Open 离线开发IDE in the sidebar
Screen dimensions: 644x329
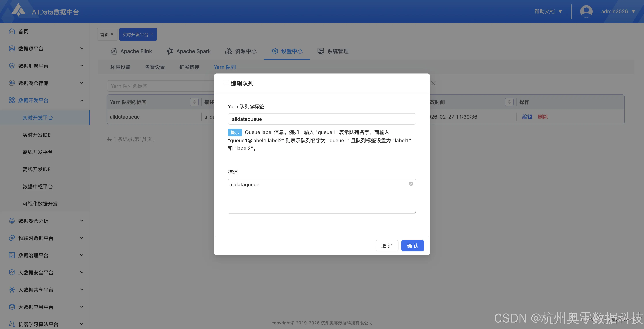(37, 169)
